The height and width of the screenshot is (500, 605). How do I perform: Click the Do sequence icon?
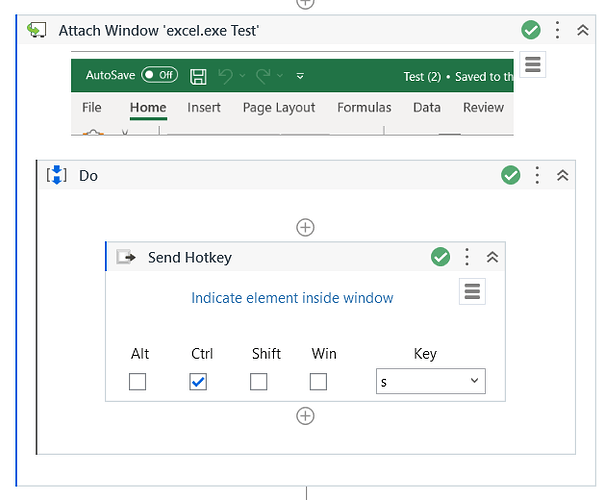[56, 175]
